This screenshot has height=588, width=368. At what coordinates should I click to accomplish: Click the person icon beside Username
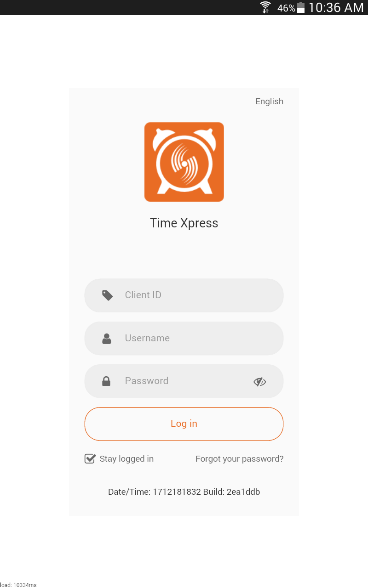pos(107,339)
